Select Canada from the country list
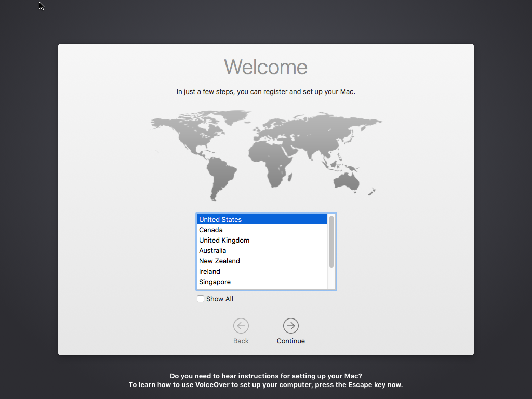 pos(211,230)
